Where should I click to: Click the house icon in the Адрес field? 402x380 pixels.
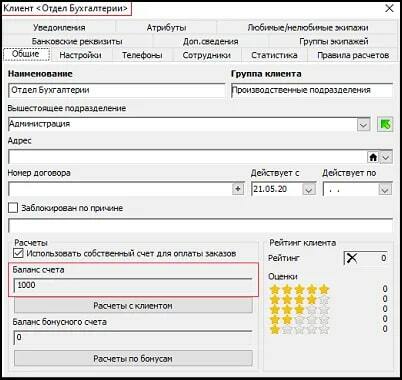pos(373,157)
